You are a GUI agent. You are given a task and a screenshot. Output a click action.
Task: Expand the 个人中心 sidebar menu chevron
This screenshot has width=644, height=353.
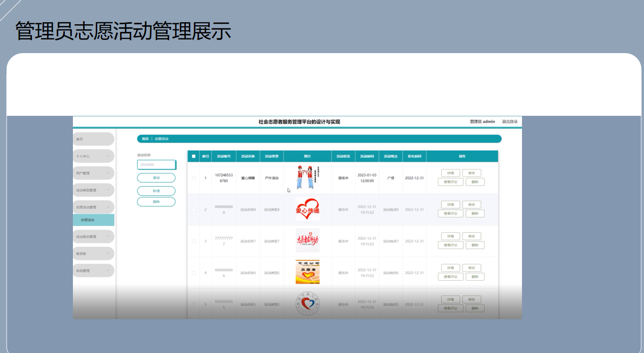pyautogui.click(x=108, y=156)
